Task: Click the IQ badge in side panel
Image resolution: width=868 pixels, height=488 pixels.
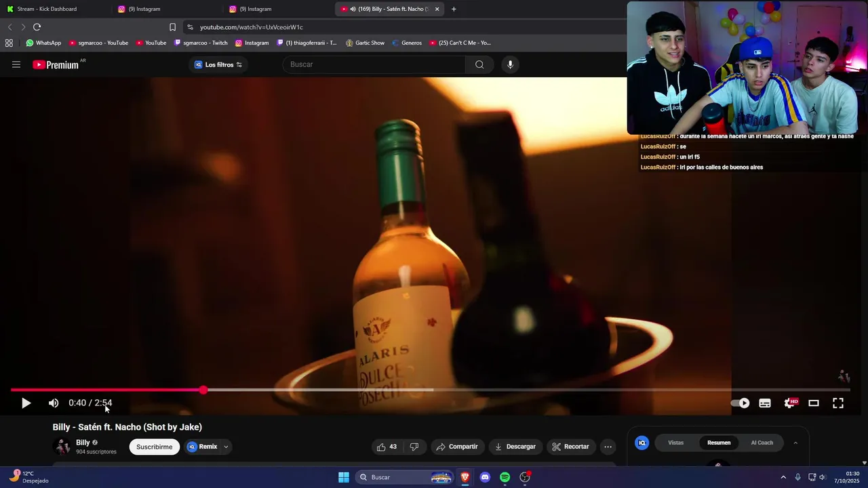Action: [642, 443]
